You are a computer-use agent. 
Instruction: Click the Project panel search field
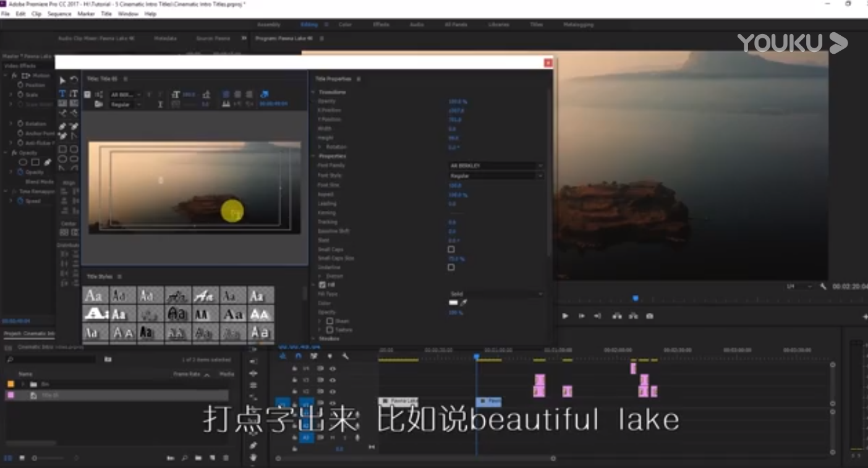[51, 360]
